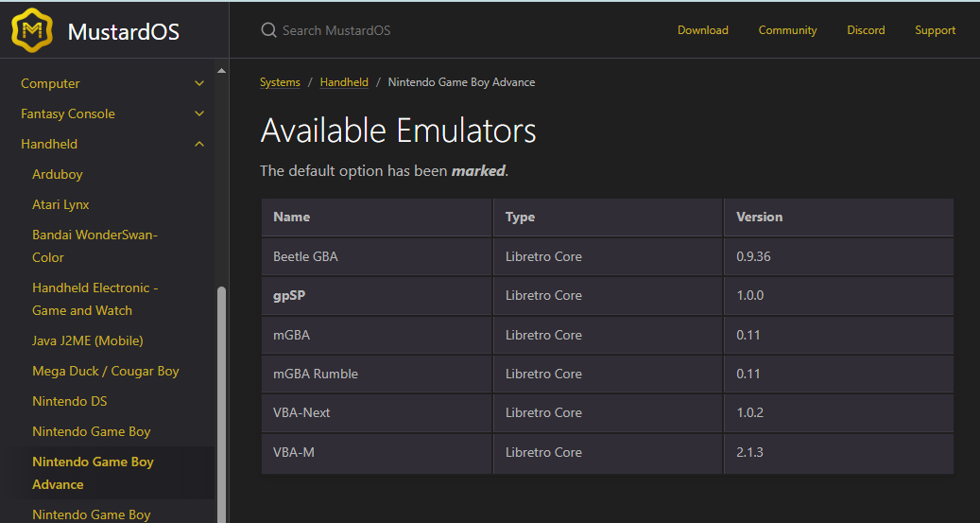Open the Atari Lynx system page

pyautogui.click(x=60, y=204)
